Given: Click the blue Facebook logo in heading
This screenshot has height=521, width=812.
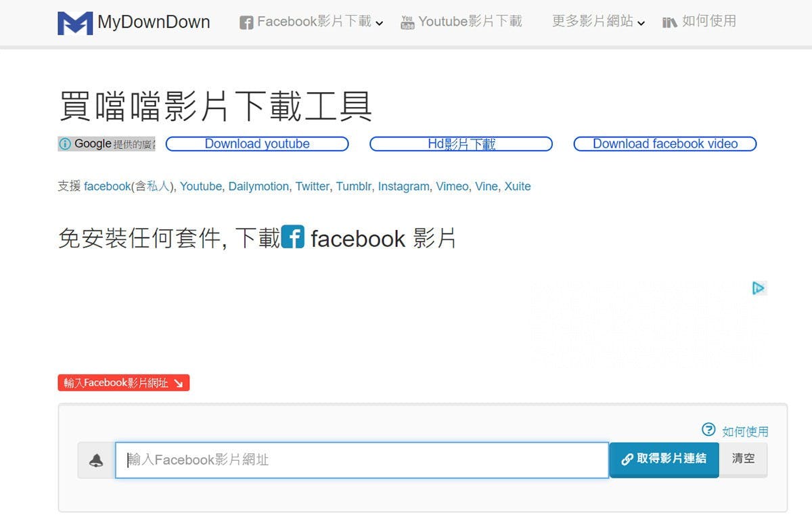Looking at the screenshot, I should [x=293, y=237].
